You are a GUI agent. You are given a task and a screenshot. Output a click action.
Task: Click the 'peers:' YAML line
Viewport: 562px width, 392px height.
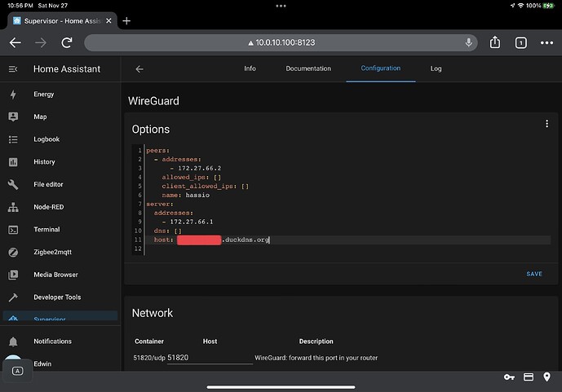pyautogui.click(x=157, y=150)
